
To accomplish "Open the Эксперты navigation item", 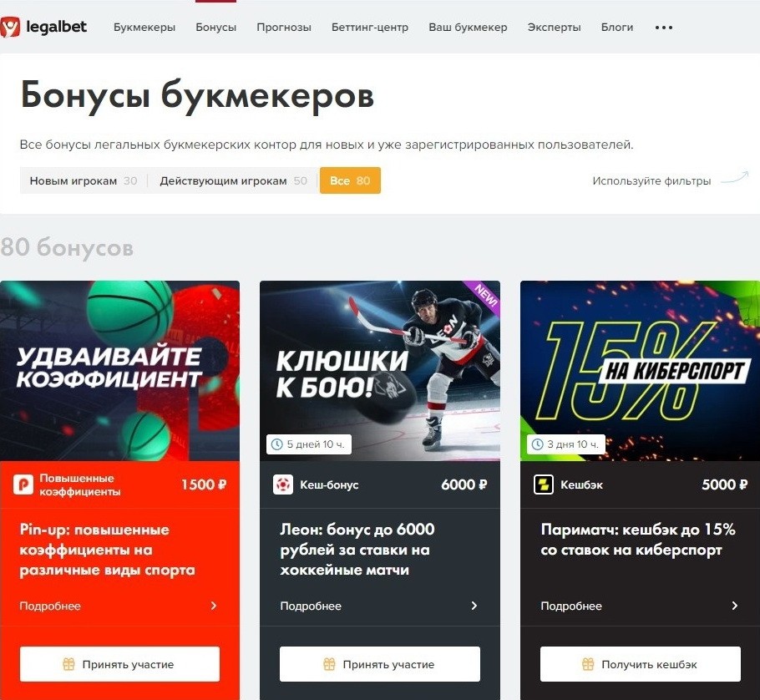I will click(x=554, y=27).
